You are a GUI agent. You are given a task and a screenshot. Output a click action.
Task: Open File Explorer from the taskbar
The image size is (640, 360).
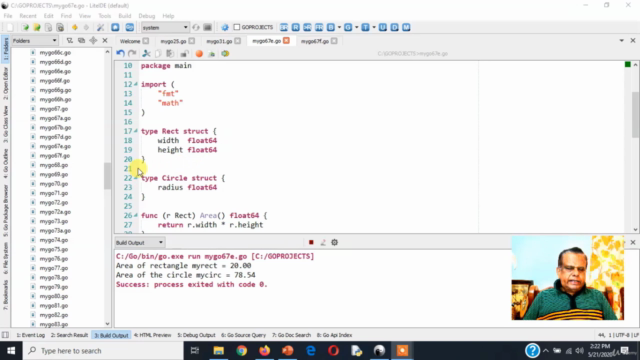click(218, 351)
